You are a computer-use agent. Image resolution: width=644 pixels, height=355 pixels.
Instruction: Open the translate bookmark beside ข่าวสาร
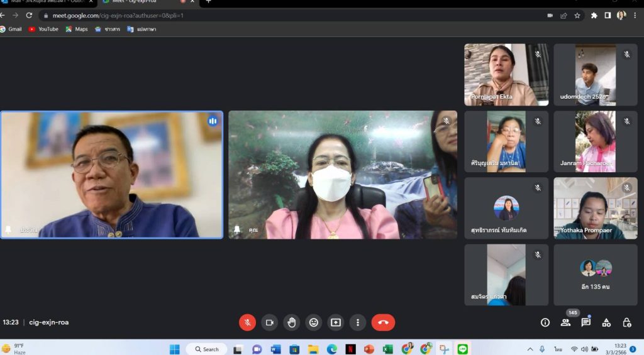[142, 29]
